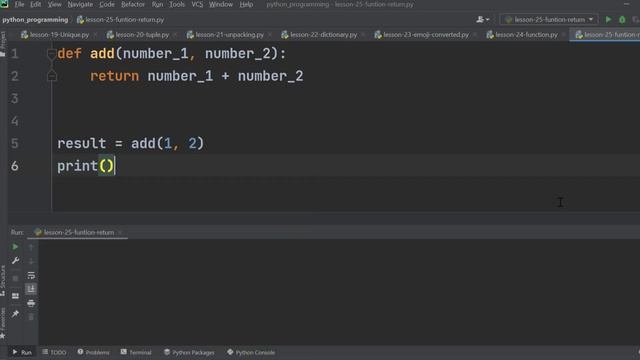Open the Help menu
This screenshot has width=640, height=360.
pyautogui.click(x=246, y=4)
